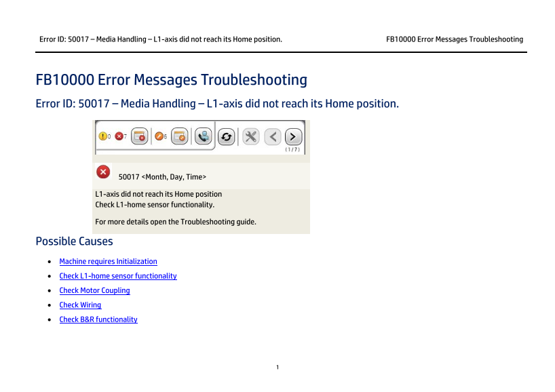Follow the Check Motor Coupling link
This screenshot has height=392, width=555.
(94, 290)
